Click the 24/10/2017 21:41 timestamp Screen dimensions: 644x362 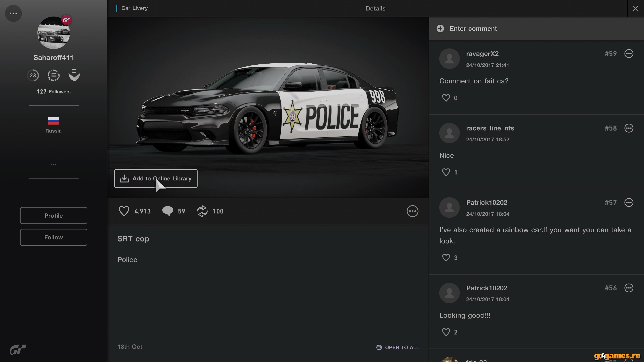(488, 65)
